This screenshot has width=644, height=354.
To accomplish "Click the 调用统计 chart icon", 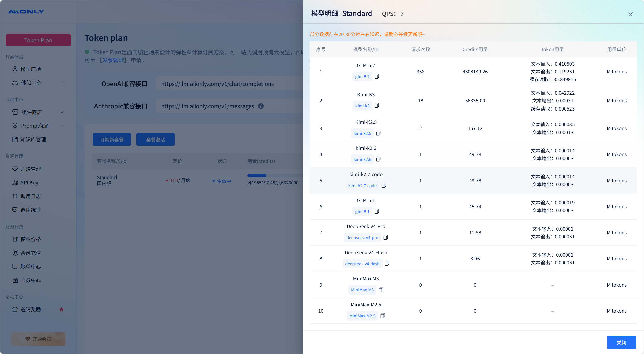I will [15, 210].
